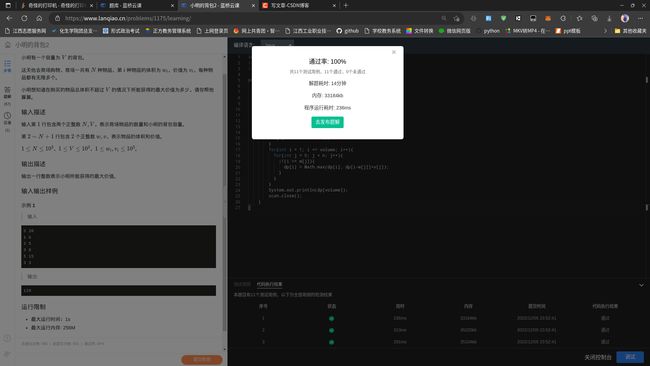Click the 输入描述 heading
650x366 pixels.
pos(34,112)
